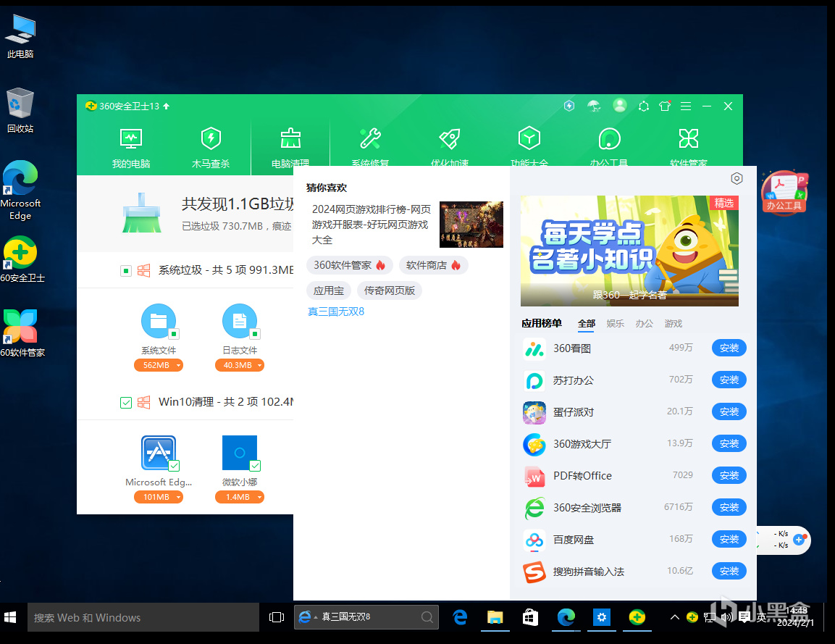The image size is (835, 644).
Task: Click the 应用宝 suggestion tag
Action: (329, 290)
